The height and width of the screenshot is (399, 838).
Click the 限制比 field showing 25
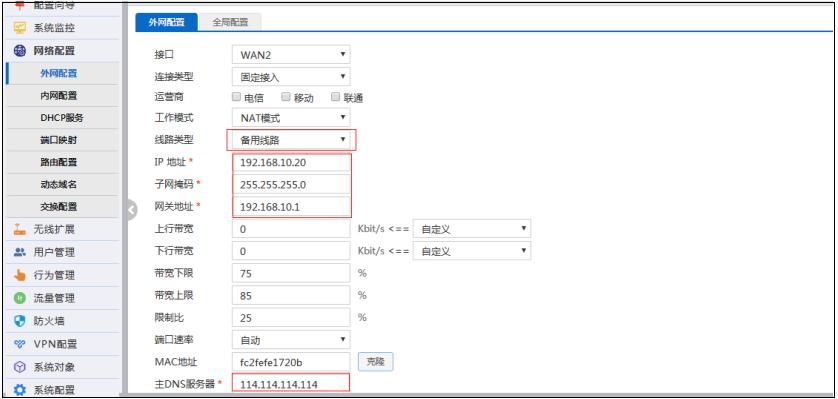(291, 317)
